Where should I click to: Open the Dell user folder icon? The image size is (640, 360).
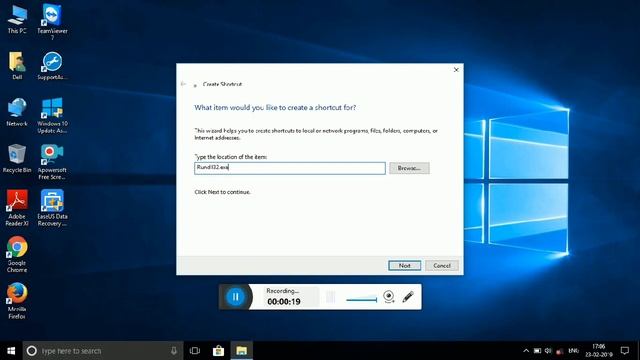[x=17, y=65]
